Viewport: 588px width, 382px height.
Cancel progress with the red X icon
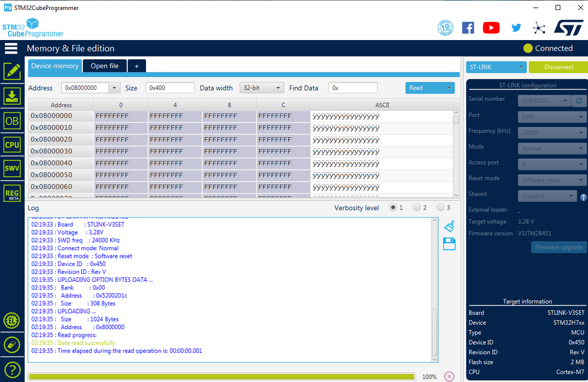[449, 376]
